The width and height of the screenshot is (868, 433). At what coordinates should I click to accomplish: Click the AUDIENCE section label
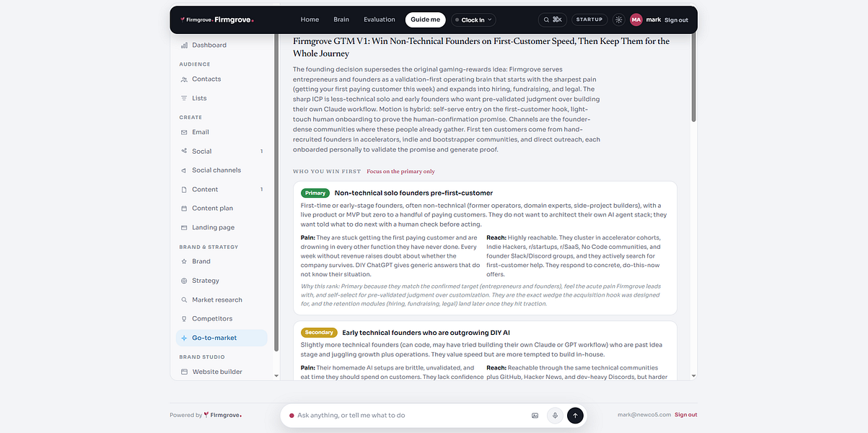[195, 64]
